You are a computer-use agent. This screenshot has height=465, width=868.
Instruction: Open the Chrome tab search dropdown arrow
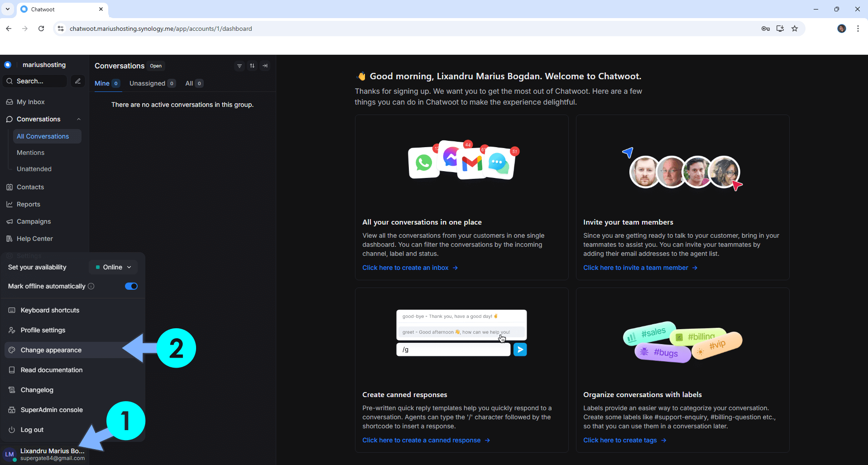[x=8, y=9]
